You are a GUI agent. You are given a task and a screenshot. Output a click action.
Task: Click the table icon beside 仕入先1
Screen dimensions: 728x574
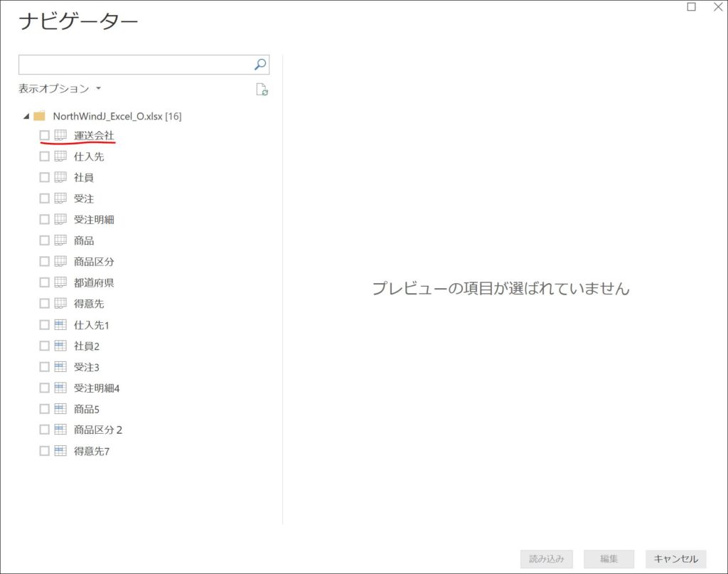coord(60,324)
